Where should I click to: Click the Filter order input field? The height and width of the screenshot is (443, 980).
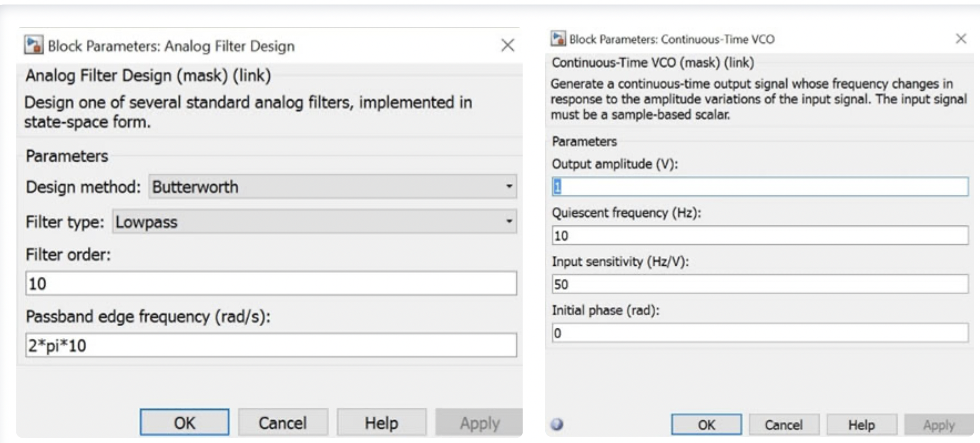coord(271,284)
